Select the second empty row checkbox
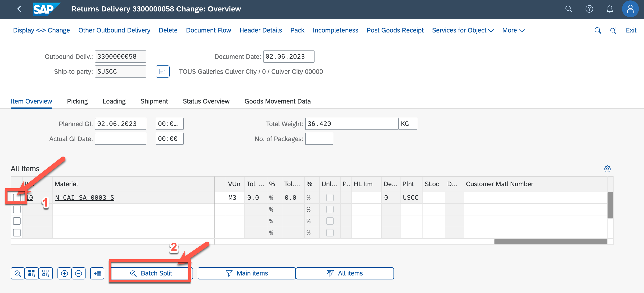This screenshot has width=644, height=293. pyautogui.click(x=17, y=221)
